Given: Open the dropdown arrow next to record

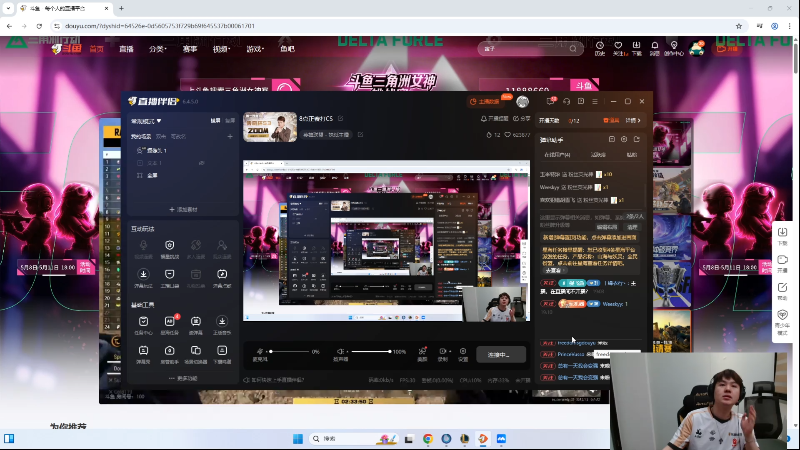Looking at the screenshot, I should 449,351.
